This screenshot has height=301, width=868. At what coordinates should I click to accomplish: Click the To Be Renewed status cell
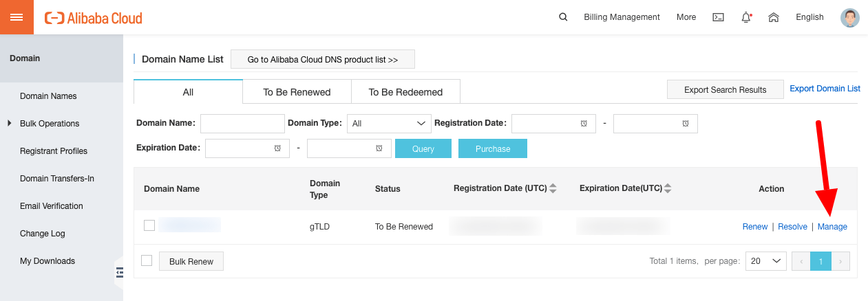(404, 227)
